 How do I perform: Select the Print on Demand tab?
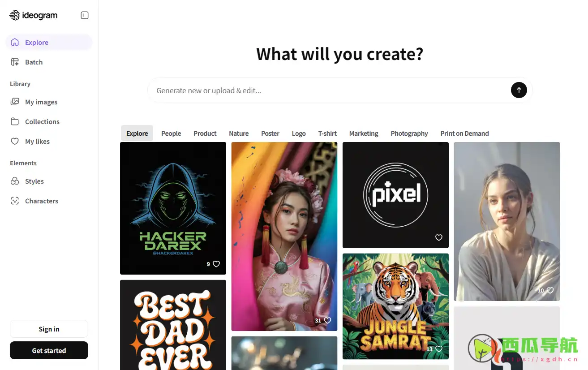point(464,133)
